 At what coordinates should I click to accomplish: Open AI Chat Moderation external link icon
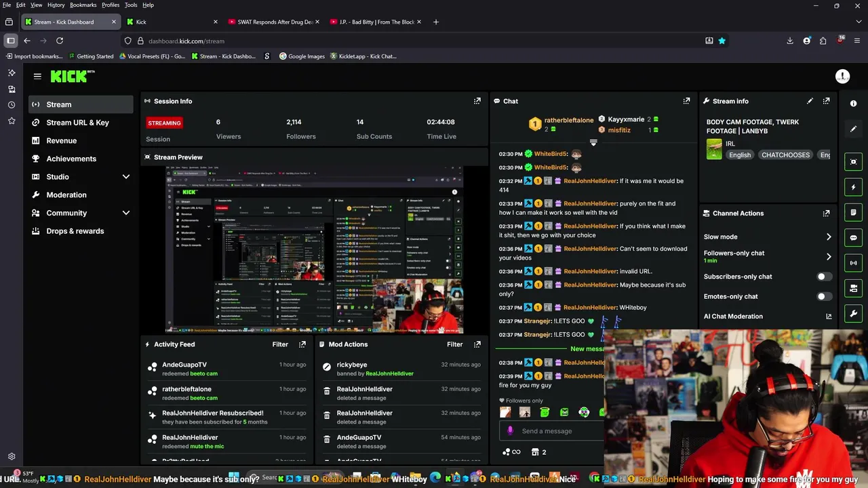(x=829, y=317)
